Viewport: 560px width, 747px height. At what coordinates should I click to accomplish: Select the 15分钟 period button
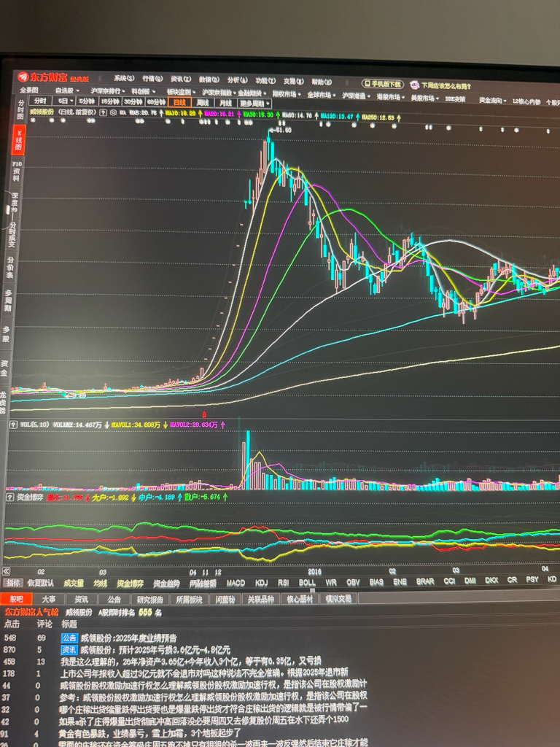[109, 101]
